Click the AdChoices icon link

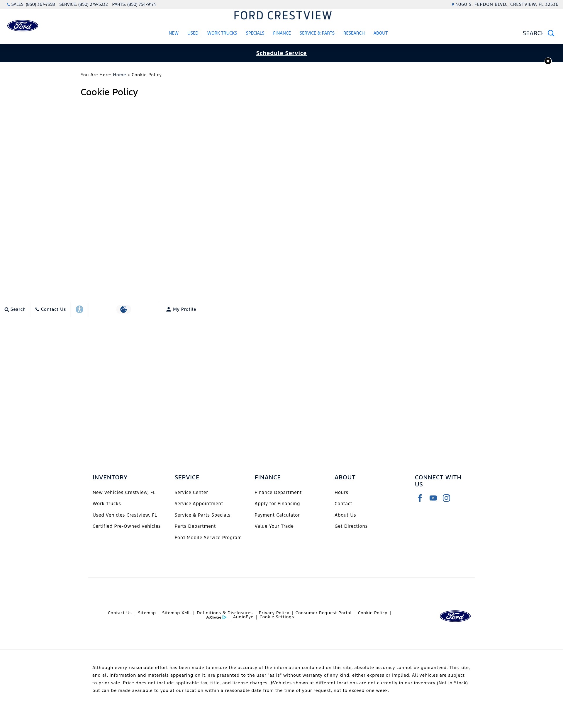click(216, 617)
